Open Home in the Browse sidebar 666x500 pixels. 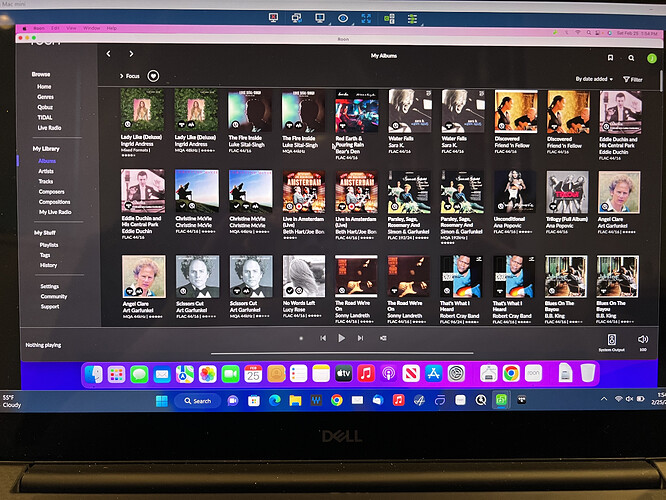click(44, 87)
